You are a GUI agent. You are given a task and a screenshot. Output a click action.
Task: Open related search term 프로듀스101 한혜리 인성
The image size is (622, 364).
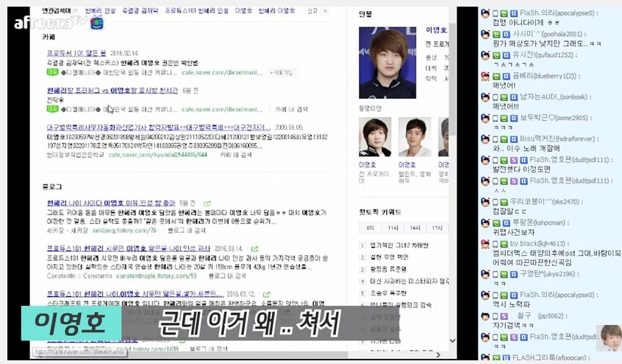pos(196,11)
